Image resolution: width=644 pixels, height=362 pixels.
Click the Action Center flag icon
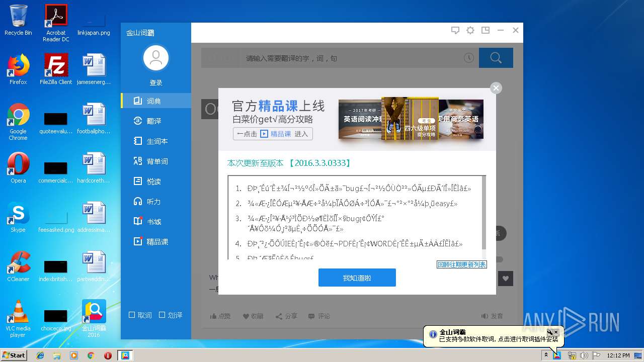coord(596,355)
